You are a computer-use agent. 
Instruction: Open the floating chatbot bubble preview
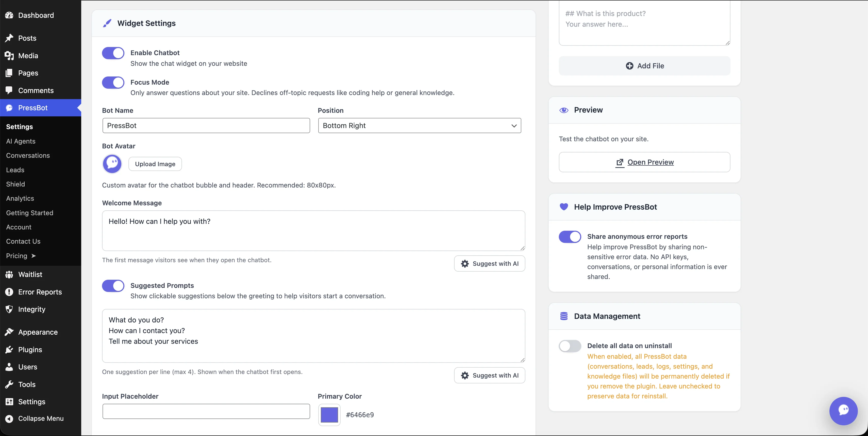coord(843,411)
